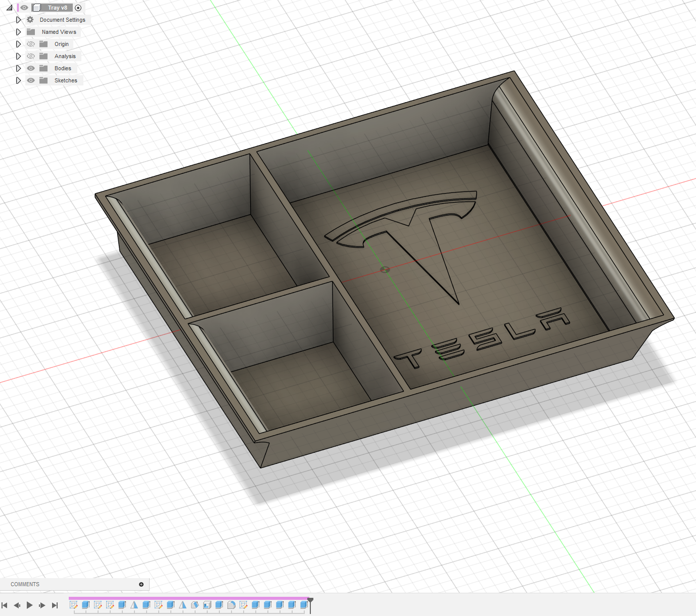696x616 pixels.
Task: Select the first draft triangle feature in timeline
Action: pyautogui.click(x=134, y=605)
